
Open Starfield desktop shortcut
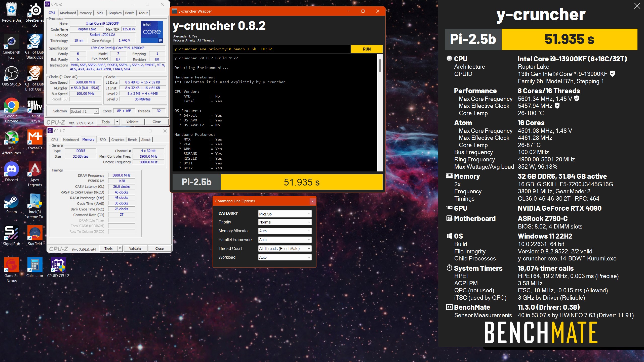35,236
